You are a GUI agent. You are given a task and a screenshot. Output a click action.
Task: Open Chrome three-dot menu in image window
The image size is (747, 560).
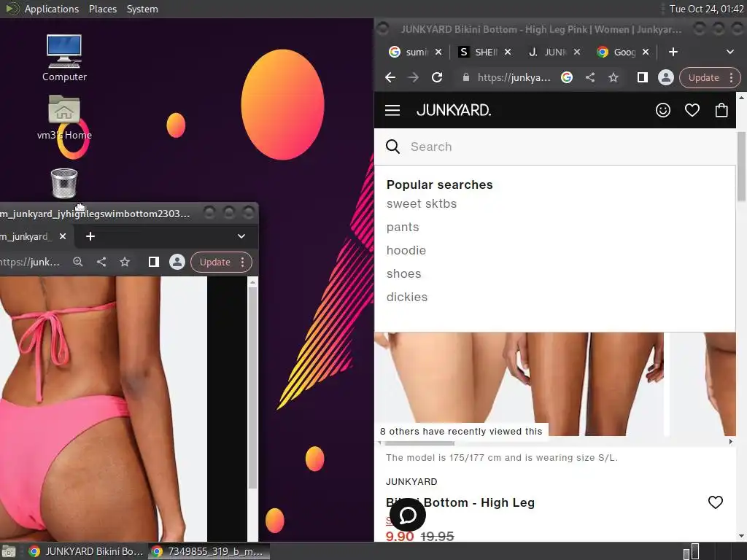pos(242,262)
